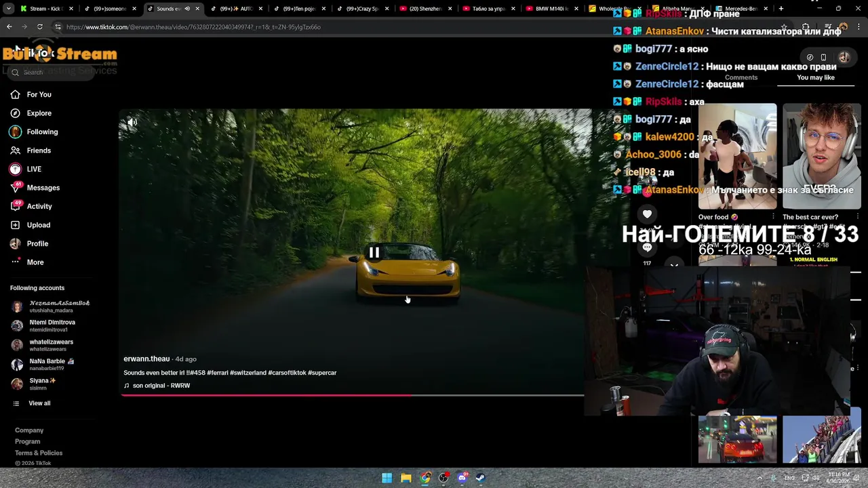Expand the Company footer section
Screen dimensions: 868x488
click(29, 430)
